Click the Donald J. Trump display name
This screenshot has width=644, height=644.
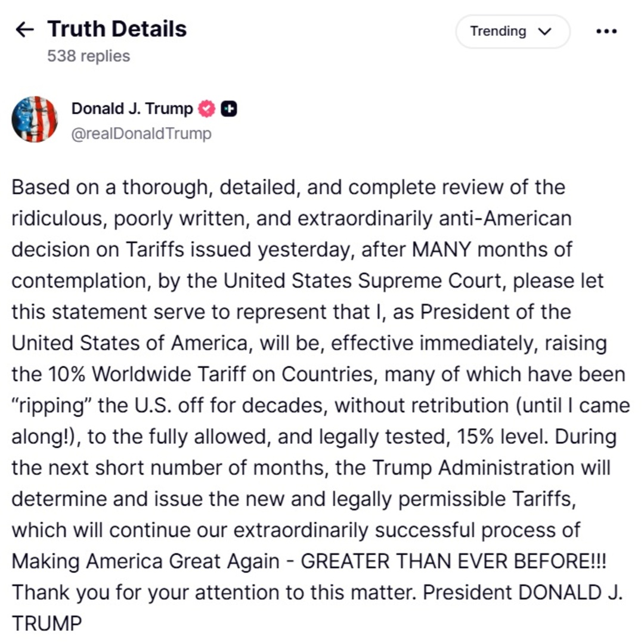pyautogui.click(x=132, y=109)
